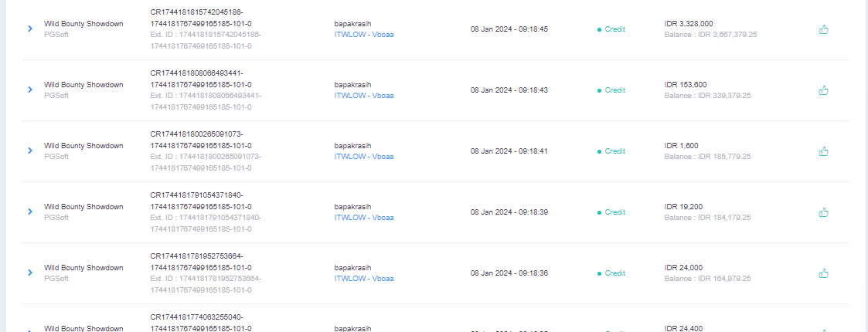The height and width of the screenshot is (332, 868).
Task: Open ITWLOW - Vboaa link in 09:18:41 row
Action: click(x=364, y=156)
